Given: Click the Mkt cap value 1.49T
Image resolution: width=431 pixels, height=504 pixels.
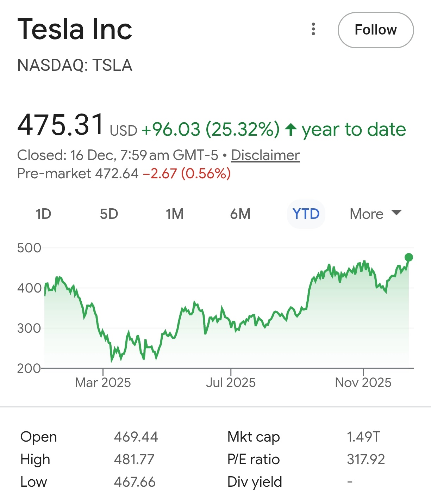Looking at the screenshot, I should click(x=363, y=437).
